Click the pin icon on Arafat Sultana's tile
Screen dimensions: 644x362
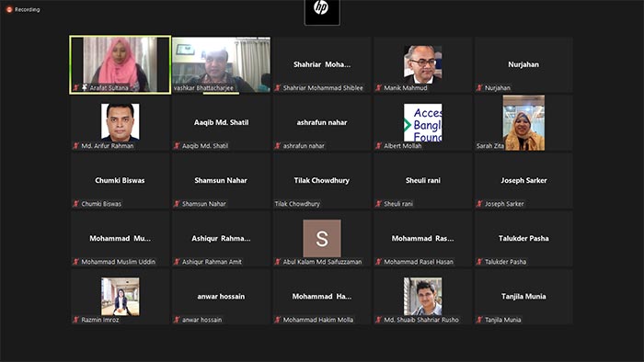85,87
